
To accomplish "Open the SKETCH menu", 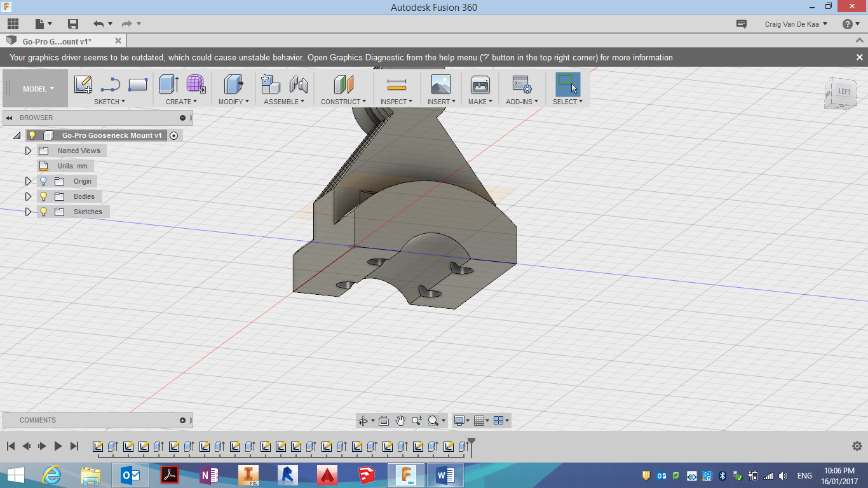I will coord(109,102).
